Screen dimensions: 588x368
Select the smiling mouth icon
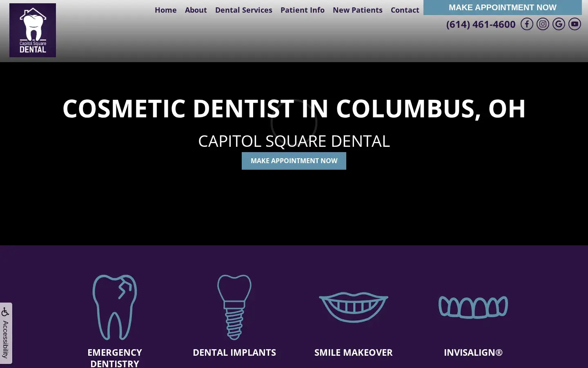pos(354,307)
